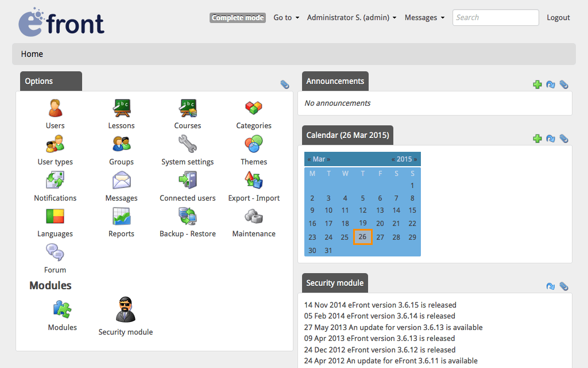Open the Themes icon
Screen dimensions: 588x368
253,144
